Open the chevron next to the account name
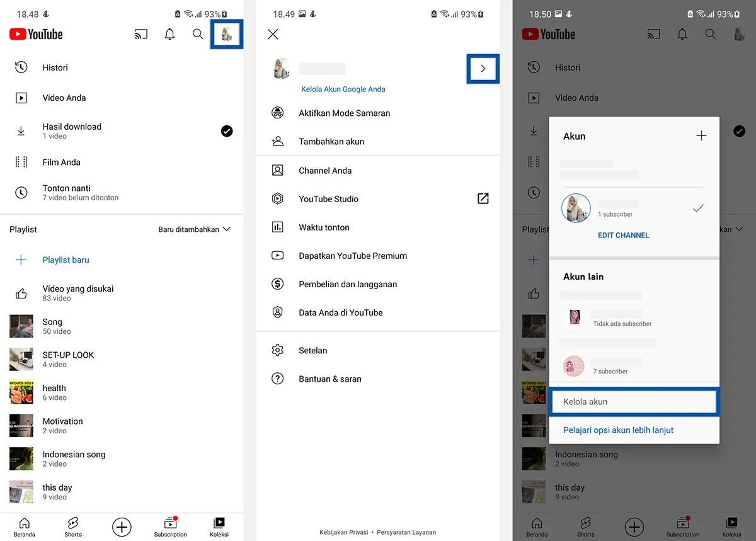The height and width of the screenshot is (541, 756). coord(483,69)
